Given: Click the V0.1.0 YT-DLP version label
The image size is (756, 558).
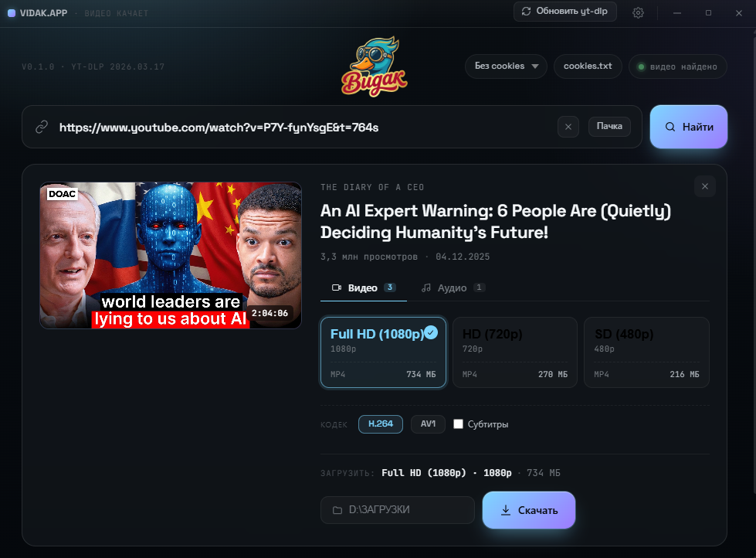Looking at the screenshot, I should 93,66.
